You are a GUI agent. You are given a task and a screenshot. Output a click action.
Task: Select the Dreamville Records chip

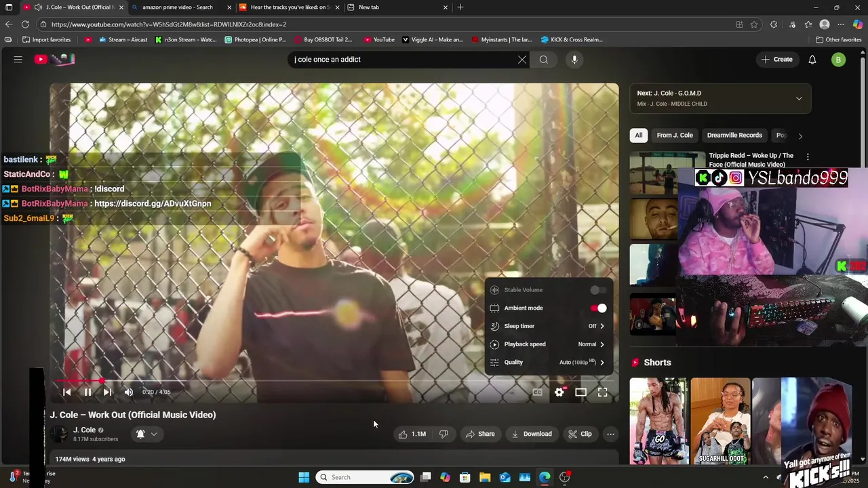click(734, 135)
